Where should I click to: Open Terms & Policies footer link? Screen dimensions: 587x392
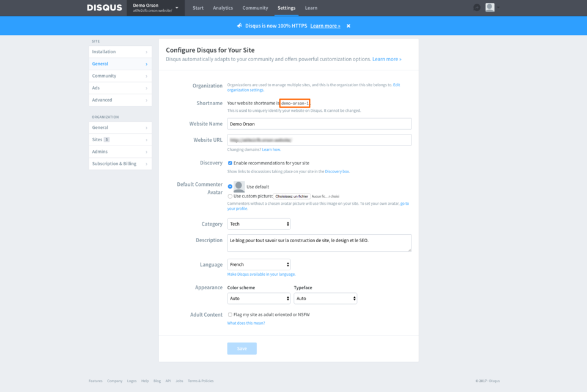[x=201, y=381]
